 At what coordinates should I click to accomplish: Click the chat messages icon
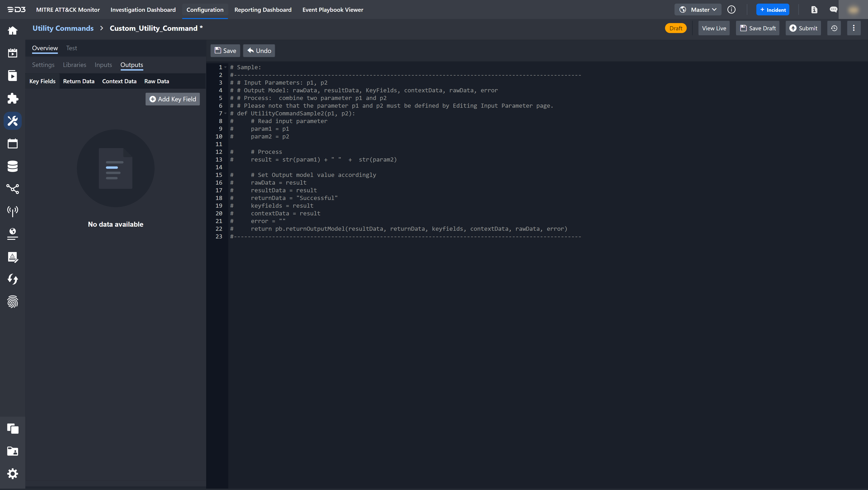pyautogui.click(x=833, y=10)
